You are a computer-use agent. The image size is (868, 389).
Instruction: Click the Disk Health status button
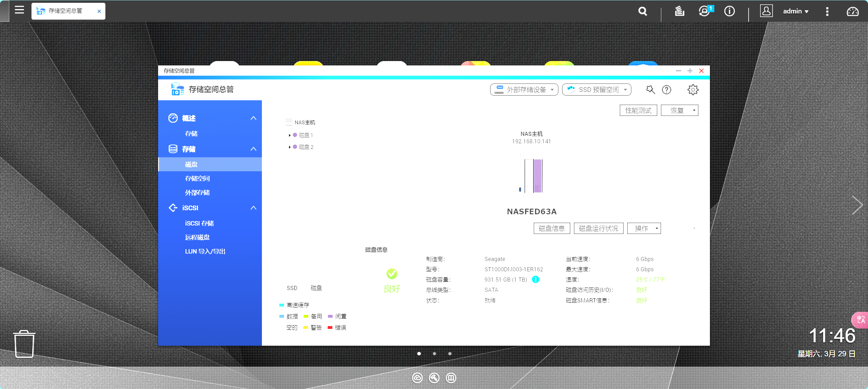[598, 228]
